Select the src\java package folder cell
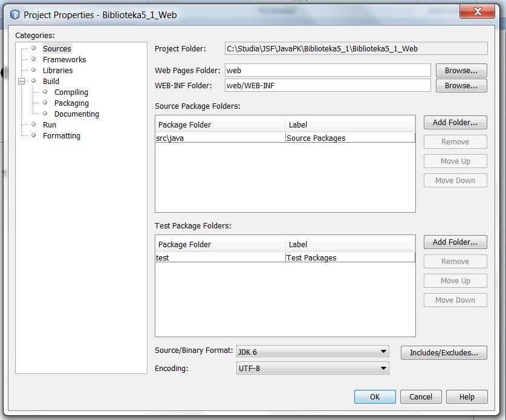The height and width of the screenshot is (420, 506). coord(220,138)
